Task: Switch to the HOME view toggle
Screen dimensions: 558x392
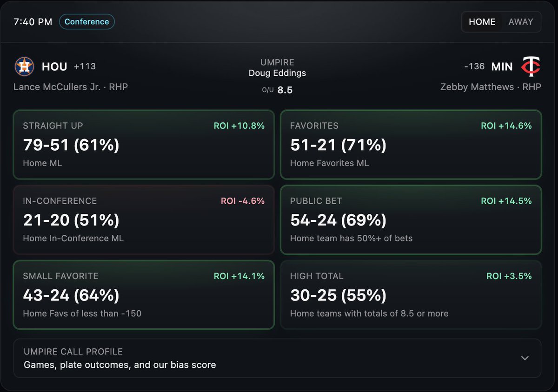Action: point(482,22)
